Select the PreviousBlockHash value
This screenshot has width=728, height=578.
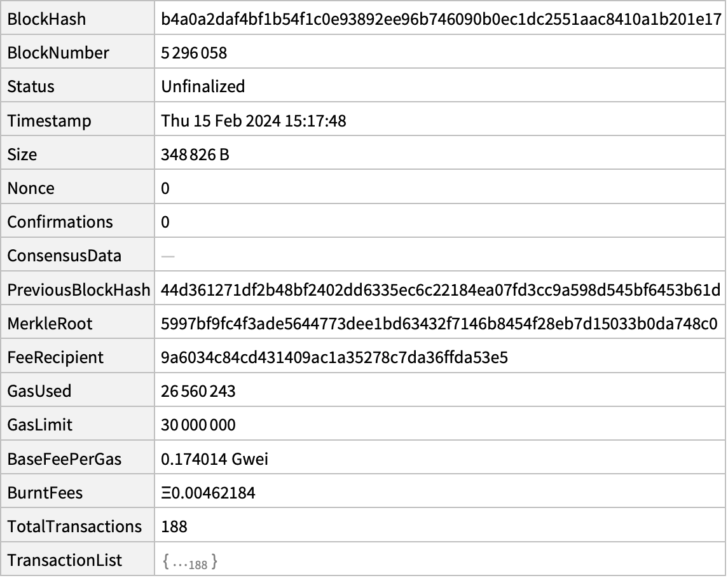tap(441, 290)
